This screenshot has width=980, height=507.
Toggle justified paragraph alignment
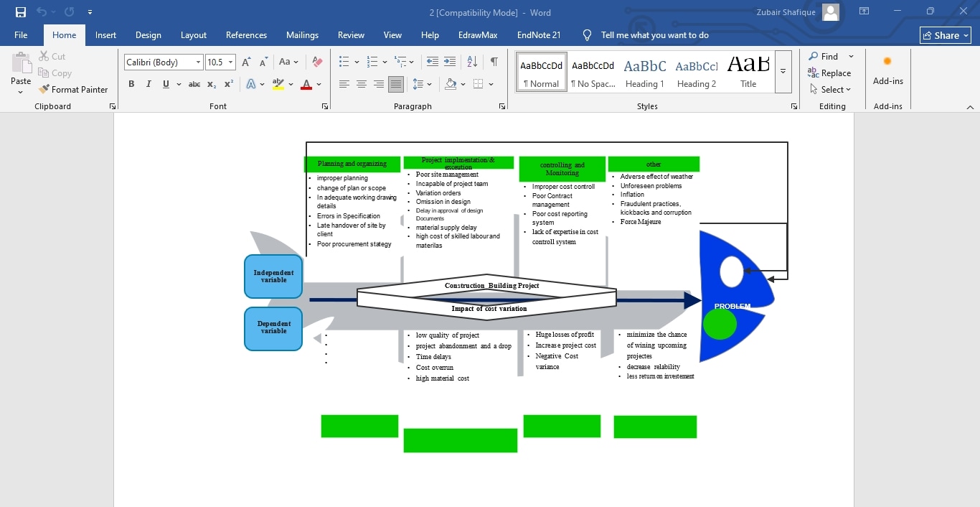click(396, 84)
